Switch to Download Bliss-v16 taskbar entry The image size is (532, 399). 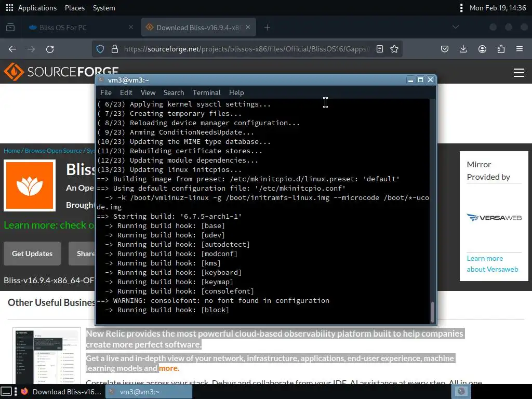coord(61,392)
